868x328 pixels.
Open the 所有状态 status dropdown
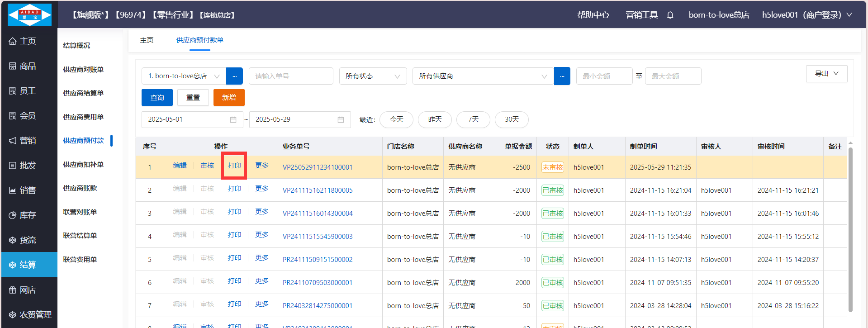[x=373, y=76]
